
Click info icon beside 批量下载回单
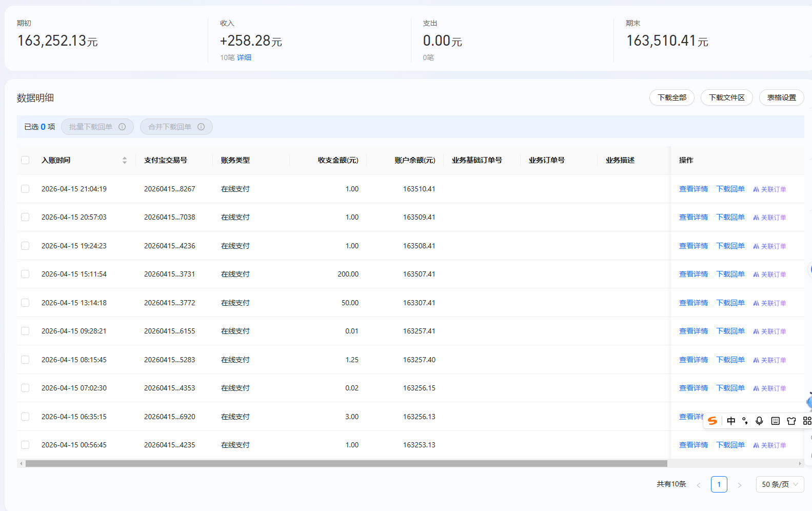(122, 127)
